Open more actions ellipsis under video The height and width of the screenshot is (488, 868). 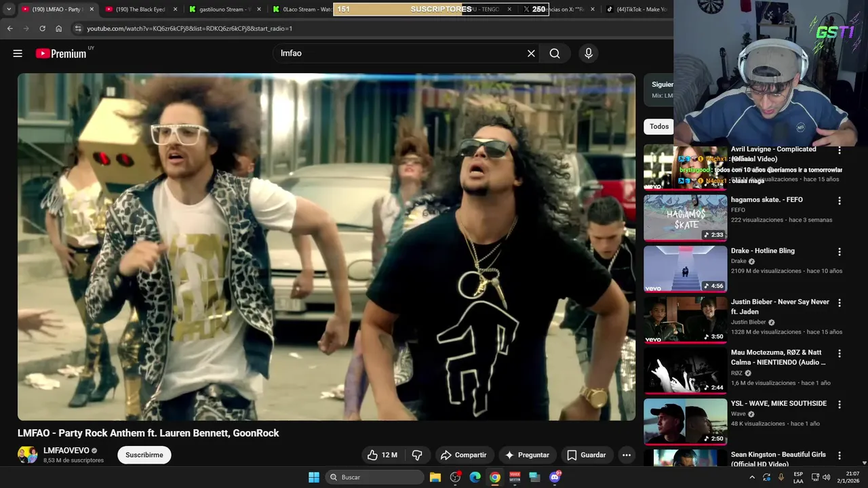pos(627,455)
